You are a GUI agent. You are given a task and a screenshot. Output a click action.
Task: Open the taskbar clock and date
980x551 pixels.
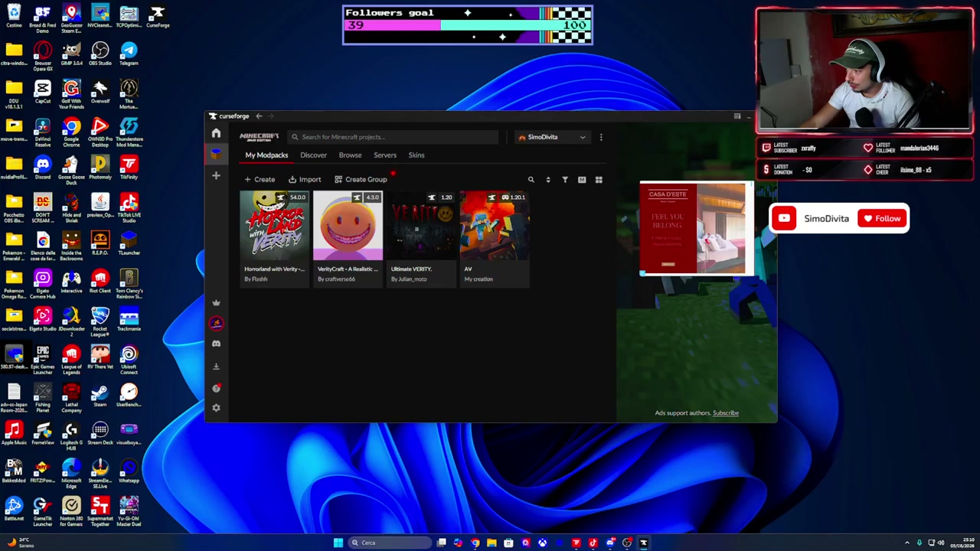coord(961,543)
